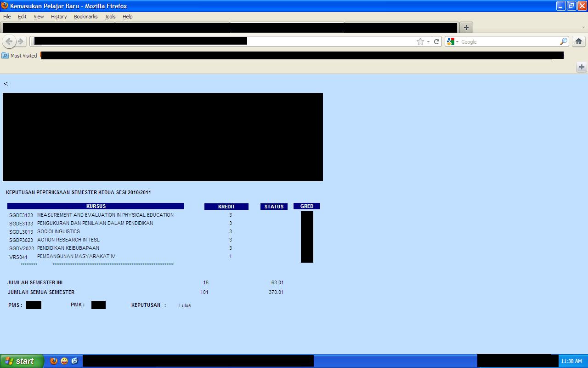
Task: Click the STATUS column header
Action: coord(274,207)
